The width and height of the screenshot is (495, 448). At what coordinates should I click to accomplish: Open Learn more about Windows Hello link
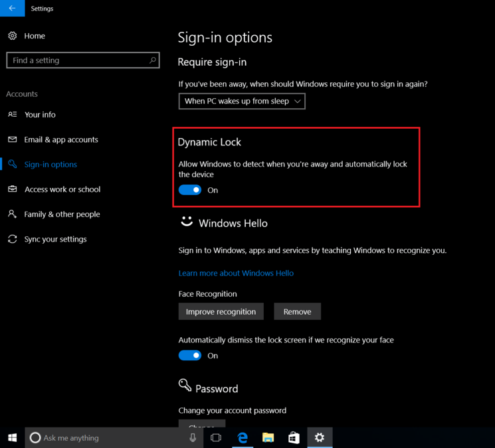[236, 273]
